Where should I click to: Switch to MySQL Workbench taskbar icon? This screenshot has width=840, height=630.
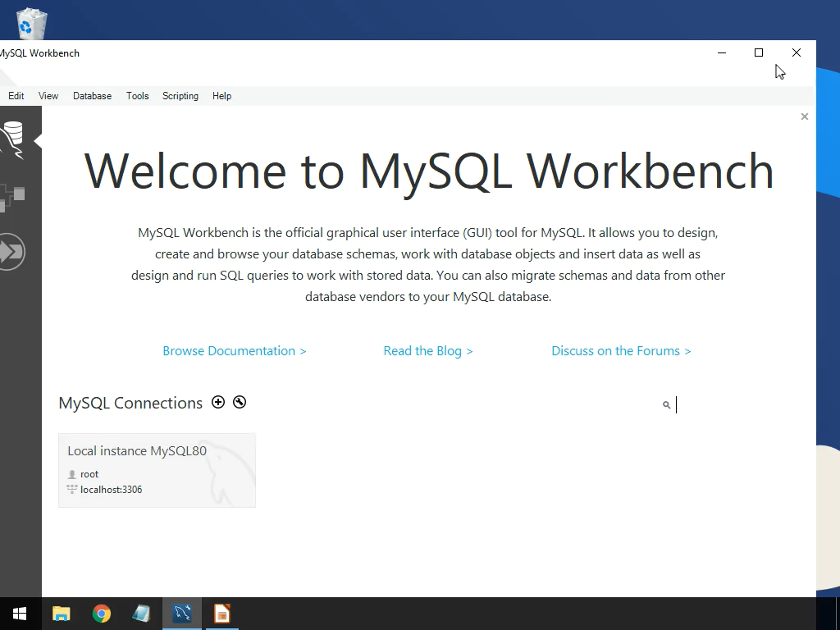(x=182, y=614)
